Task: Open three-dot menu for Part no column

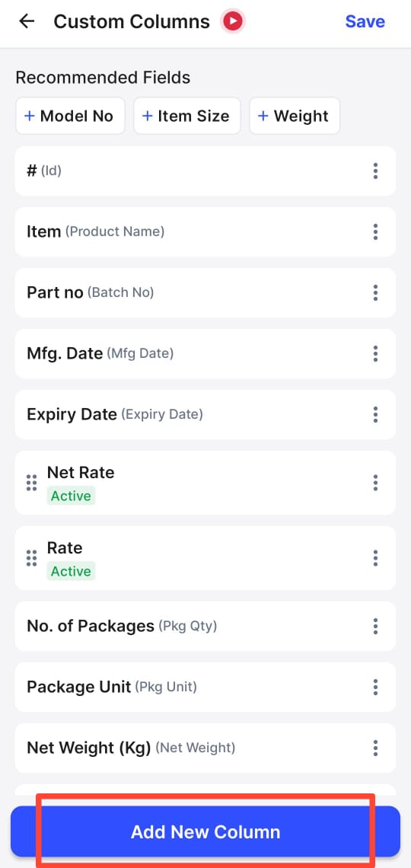Action: click(x=375, y=293)
